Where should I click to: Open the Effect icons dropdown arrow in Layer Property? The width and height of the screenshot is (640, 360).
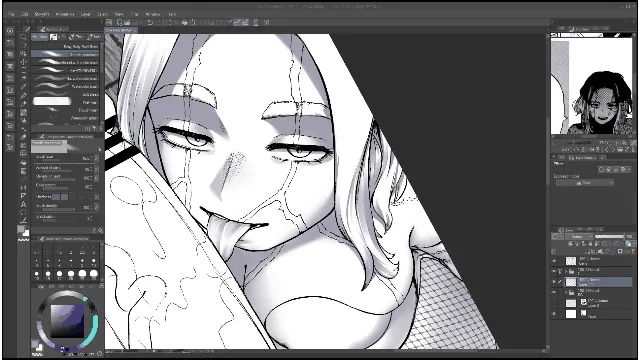coord(630,169)
